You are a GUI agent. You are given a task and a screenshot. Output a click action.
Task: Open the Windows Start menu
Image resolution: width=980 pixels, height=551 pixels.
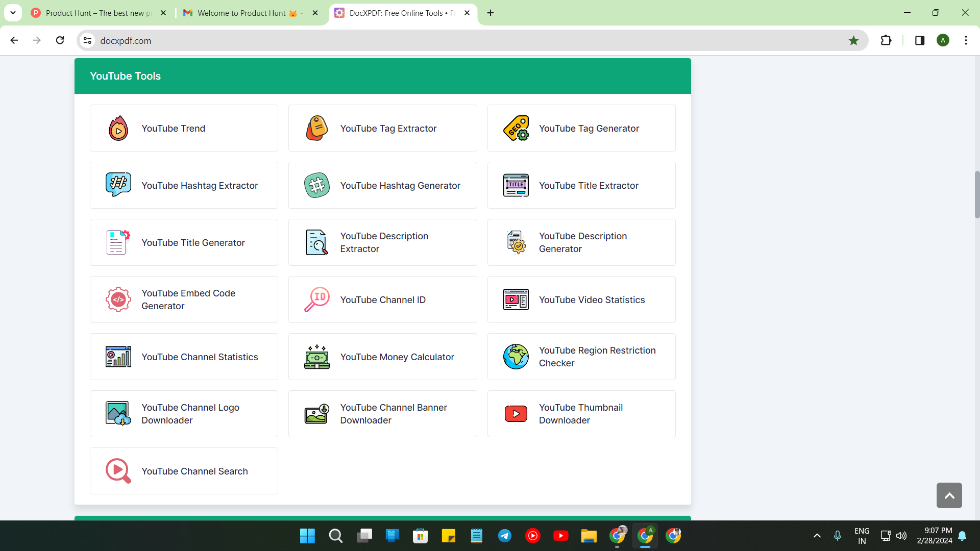click(307, 536)
